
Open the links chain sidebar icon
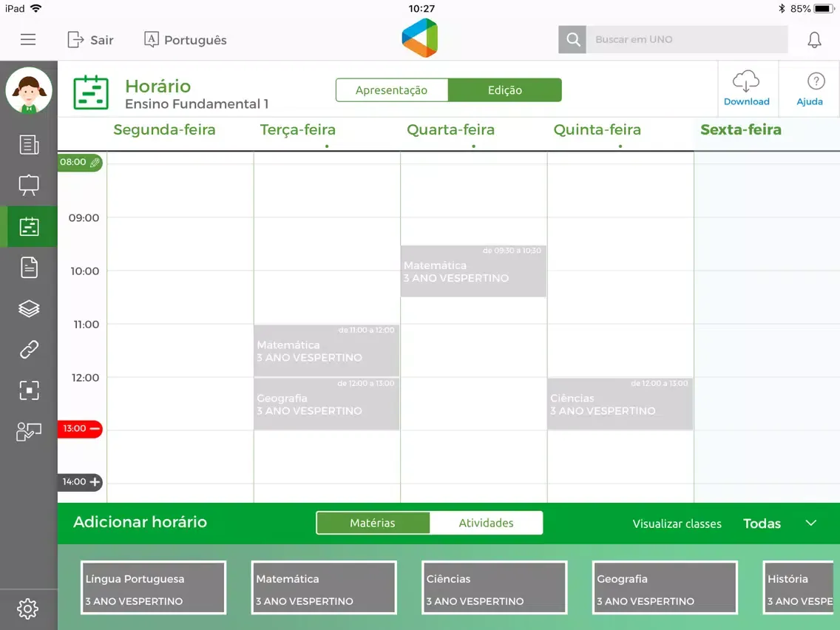click(x=29, y=349)
